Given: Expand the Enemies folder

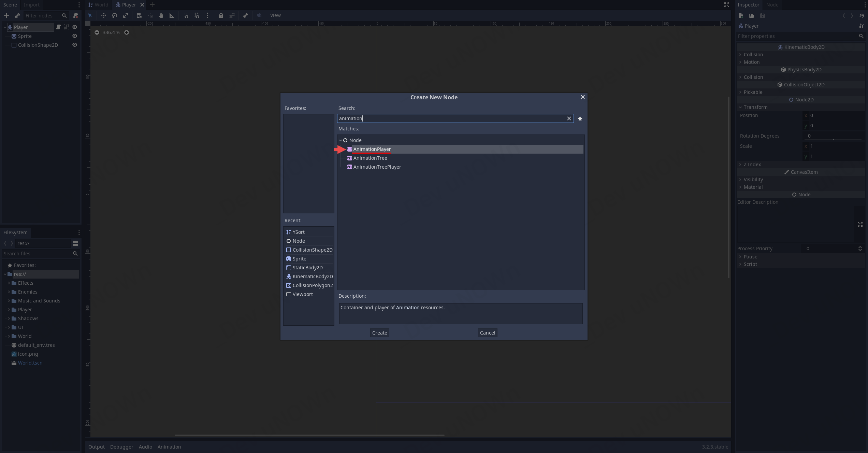Looking at the screenshot, I should (9, 292).
